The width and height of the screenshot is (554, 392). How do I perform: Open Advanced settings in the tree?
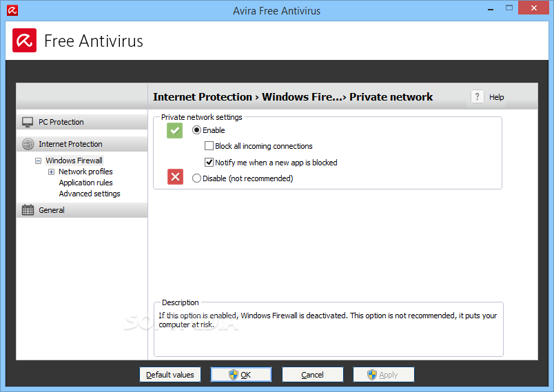pyautogui.click(x=90, y=194)
